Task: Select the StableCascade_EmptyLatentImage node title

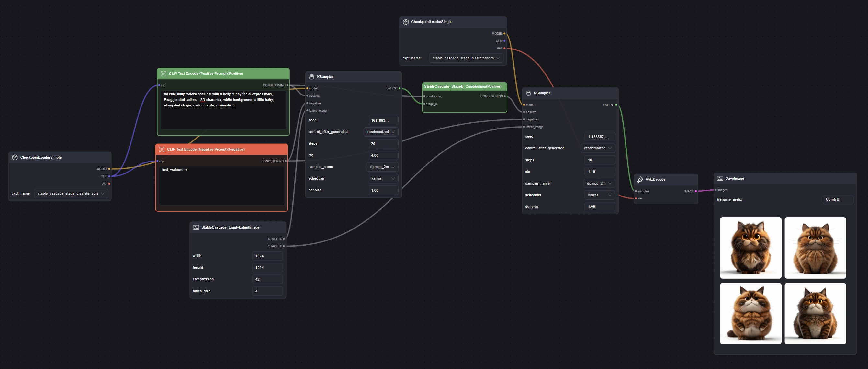Action: pyautogui.click(x=230, y=228)
